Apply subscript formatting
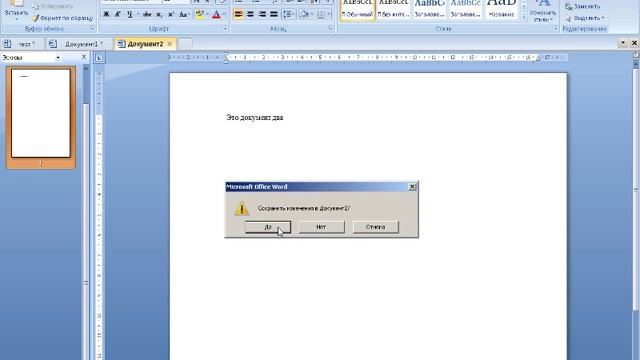640x360 pixels. [159, 14]
